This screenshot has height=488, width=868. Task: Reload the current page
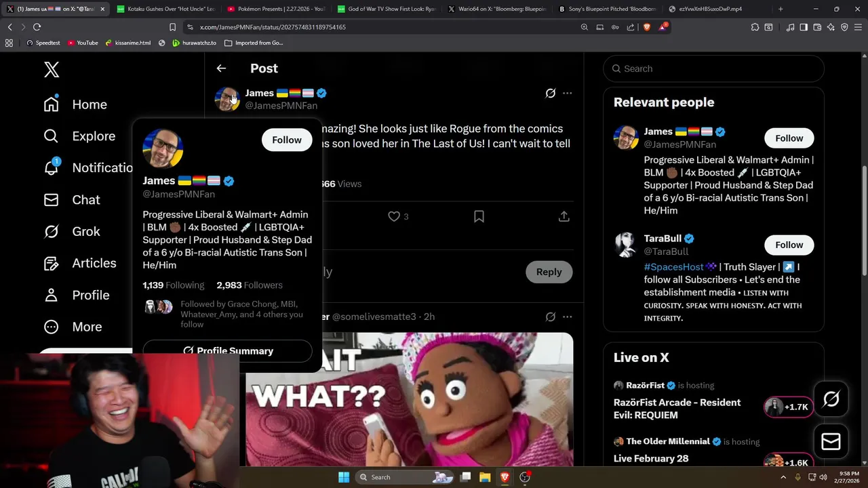(x=37, y=27)
